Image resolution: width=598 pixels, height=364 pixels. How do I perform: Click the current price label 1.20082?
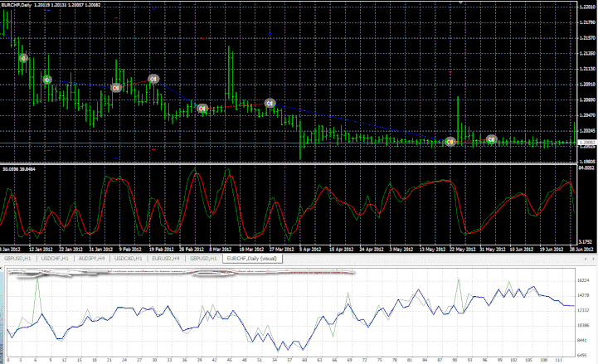(587, 143)
